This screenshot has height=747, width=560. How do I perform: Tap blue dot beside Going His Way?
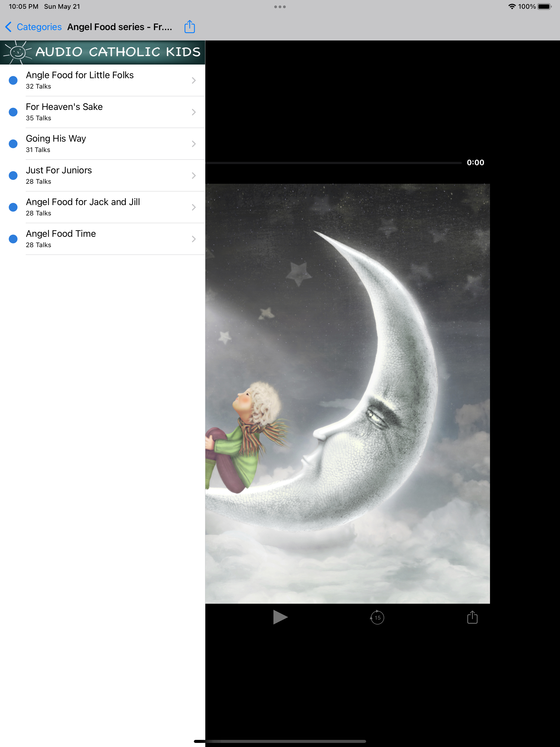coord(13,144)
